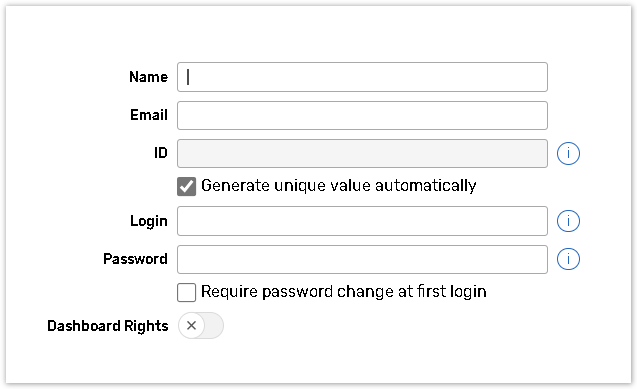637x389 pixels.
Task: Click the ID label text
Action: [160, 153]
